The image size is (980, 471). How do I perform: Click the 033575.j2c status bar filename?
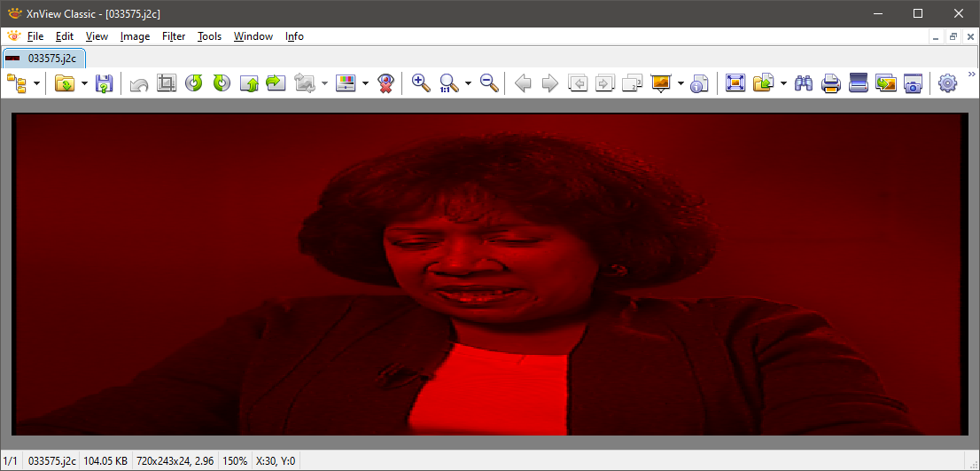coord(52,461)
